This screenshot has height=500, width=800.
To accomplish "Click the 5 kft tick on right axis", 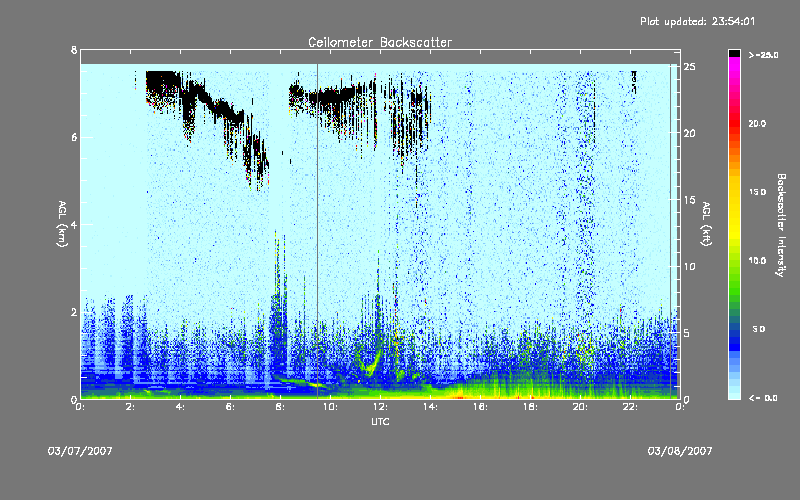I will click(687, 333).
